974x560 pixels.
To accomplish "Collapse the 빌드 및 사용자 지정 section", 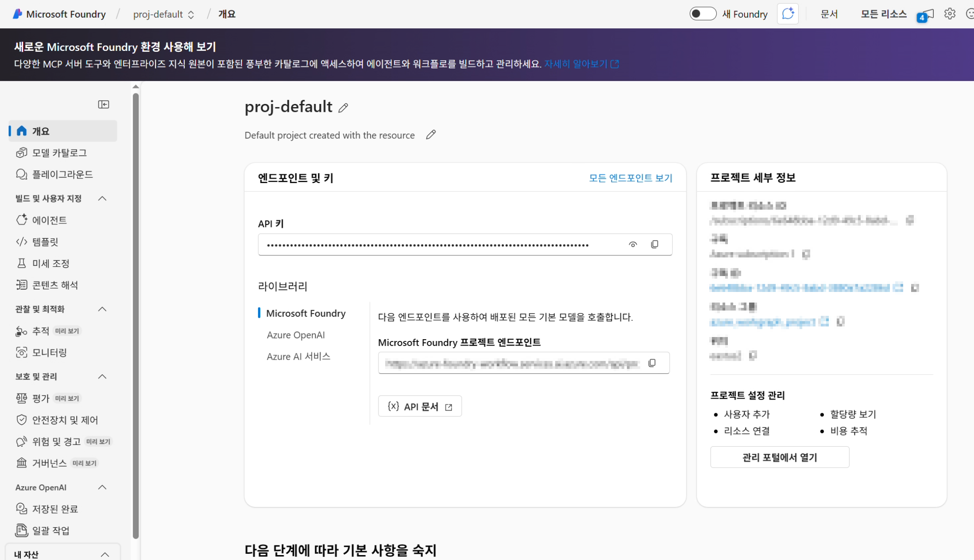I will click(x=102, y=198).
